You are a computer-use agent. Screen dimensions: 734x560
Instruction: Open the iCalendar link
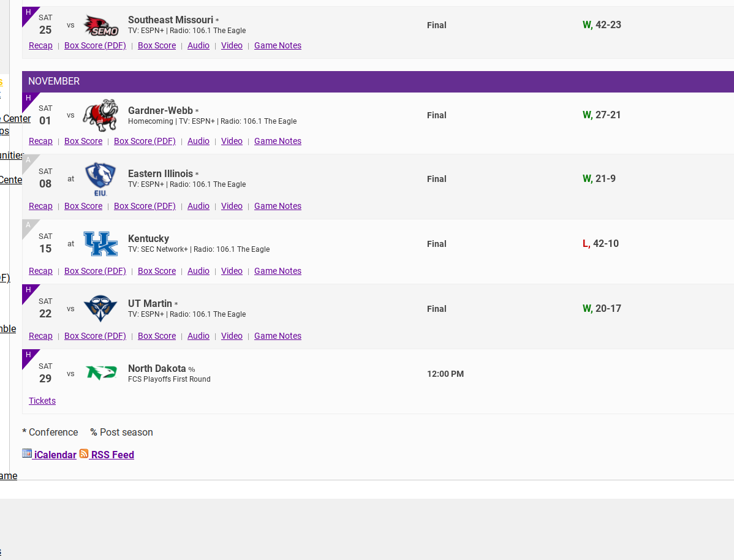pos(55,455)
